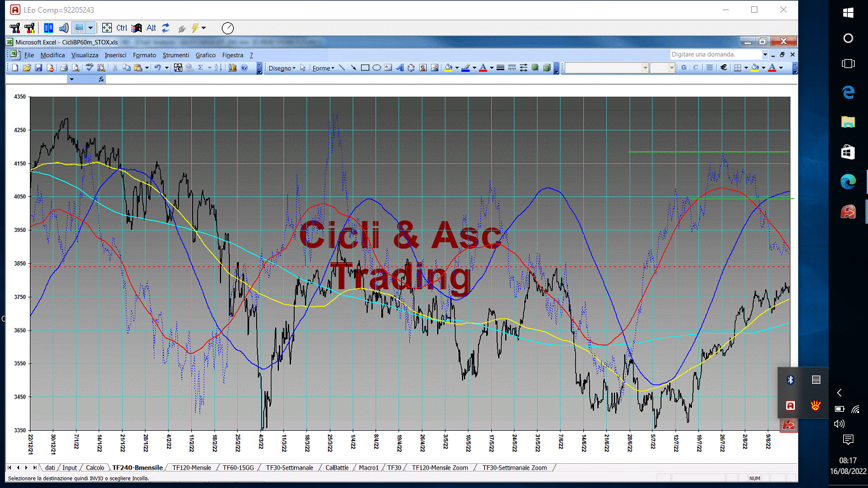
Task: Click the Paste clipboard icon
Action: 138,67
